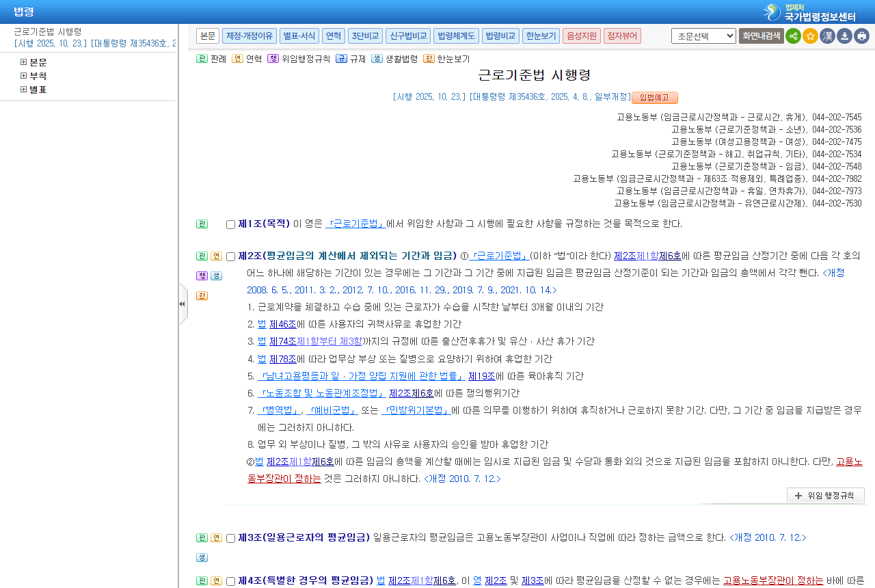875x588 pixels.
Task: Open the 별표·서식 tab
Action: click(x=299, y=36)
